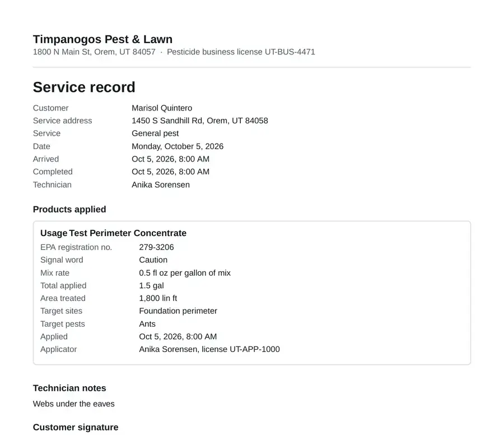Click the Technician notes heading
Screen dimensions: 504x435
pos(69,388)
